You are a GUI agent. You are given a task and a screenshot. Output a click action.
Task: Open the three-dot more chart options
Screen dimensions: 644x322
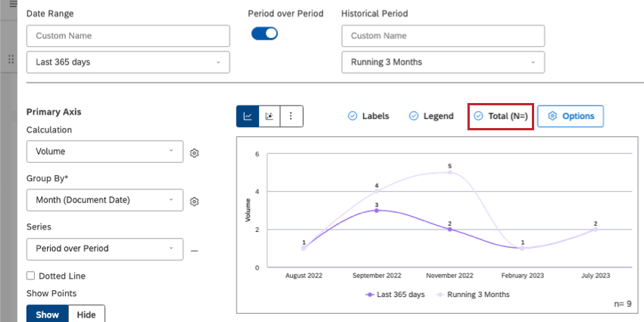tap(292, 116)
